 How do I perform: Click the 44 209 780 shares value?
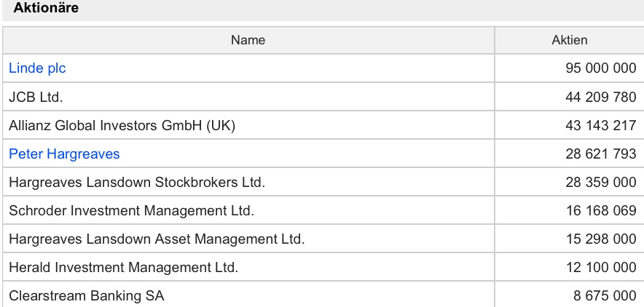(600, 97)
